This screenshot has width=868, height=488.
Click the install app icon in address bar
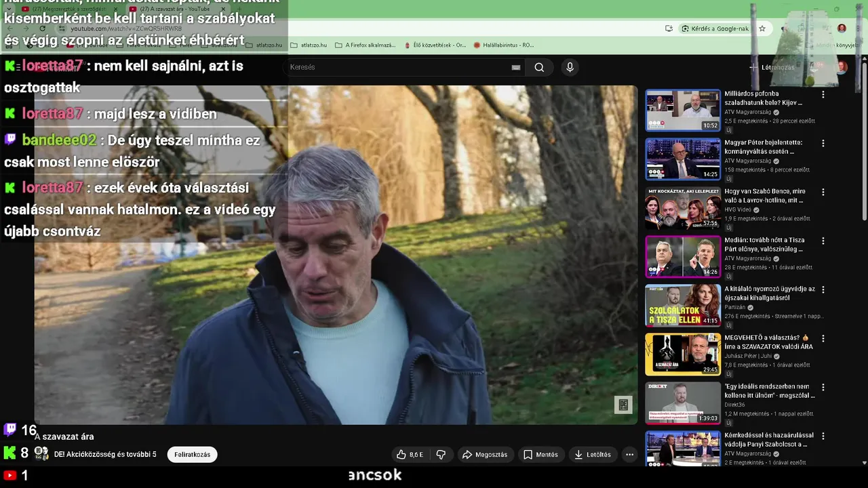(x=669, y=28)
